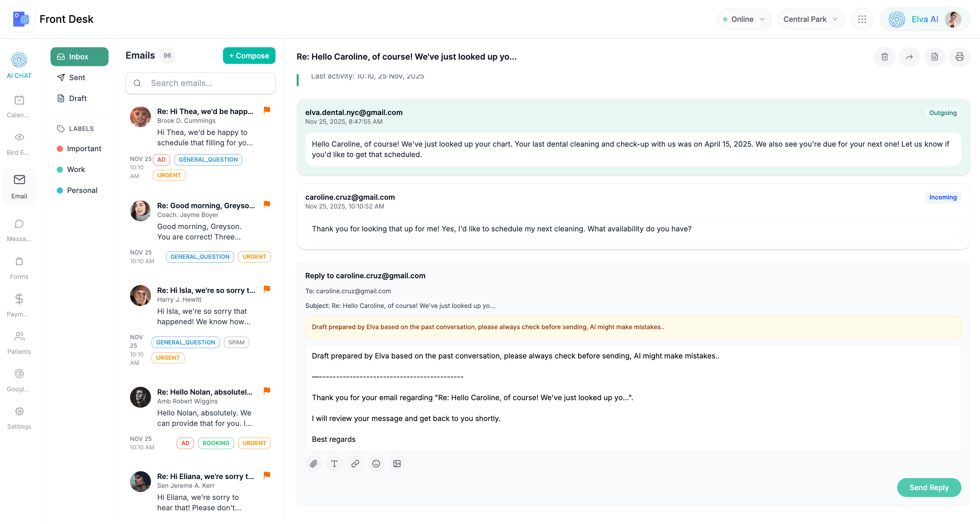Viewport: 980px width, 524px height.
Task: Open the emoji picker icon
Action: click(x=376, y=463)
